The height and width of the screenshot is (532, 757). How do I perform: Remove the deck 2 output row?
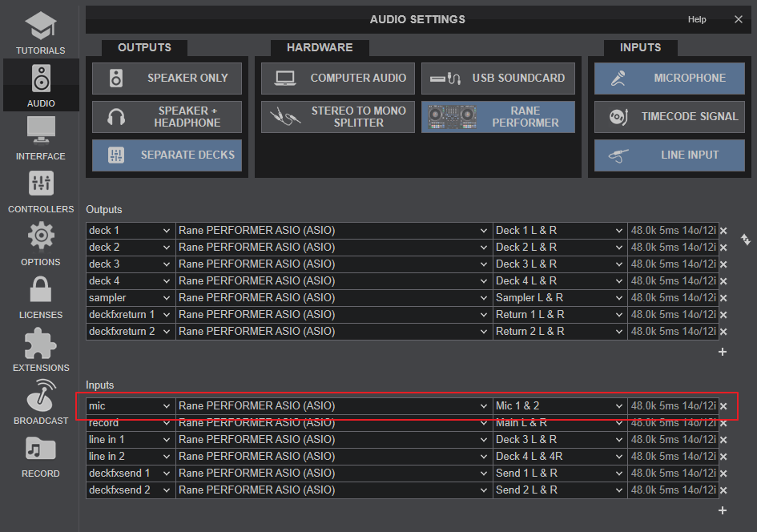coord(723,248)
